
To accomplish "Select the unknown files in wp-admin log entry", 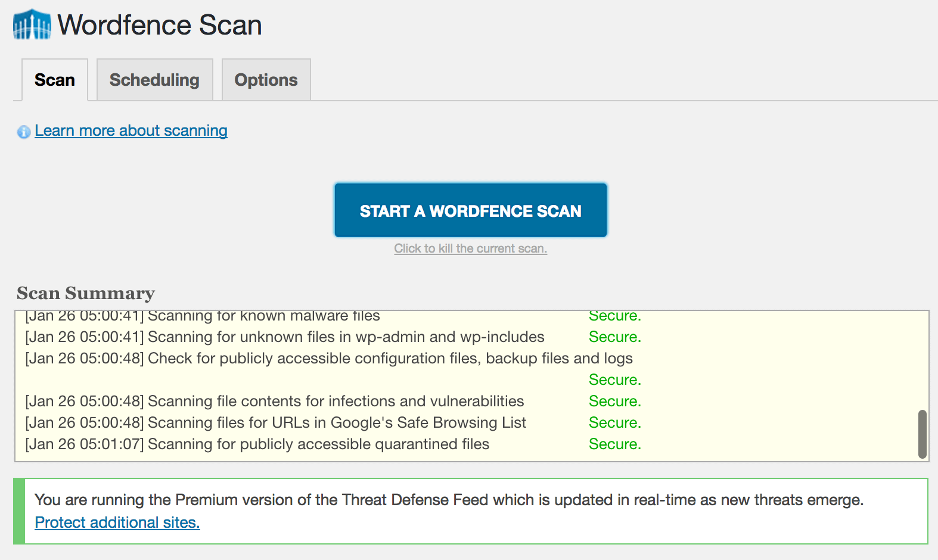I will tap(285, 337).
